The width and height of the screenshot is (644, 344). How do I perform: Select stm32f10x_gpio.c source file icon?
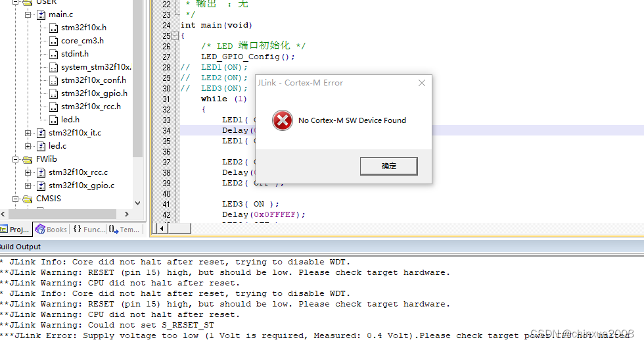pyautogui.click(x=41, y=185)
